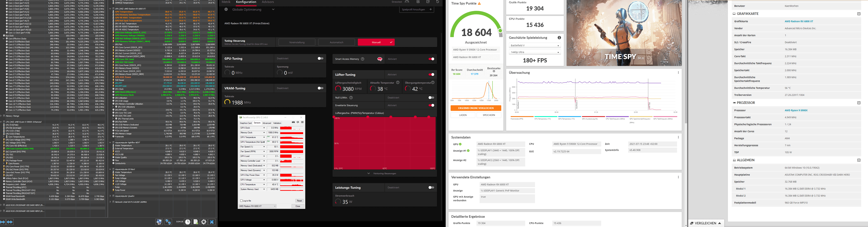Viewport: 868px width, 227px height.
Task: Open three-dot menu of Verwendete Einstellungen
Action: [678, 177]
